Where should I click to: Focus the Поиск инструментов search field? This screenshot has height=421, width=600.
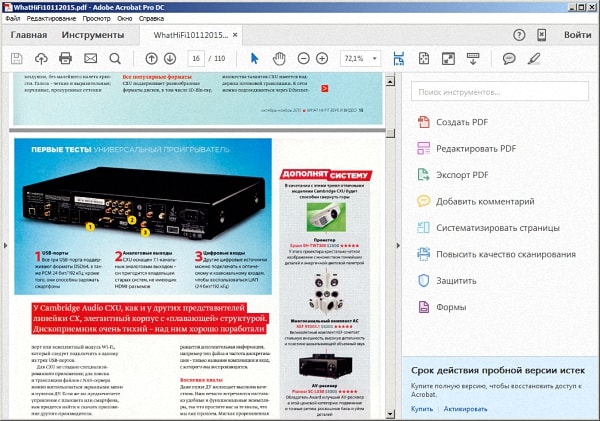[500, 91]
